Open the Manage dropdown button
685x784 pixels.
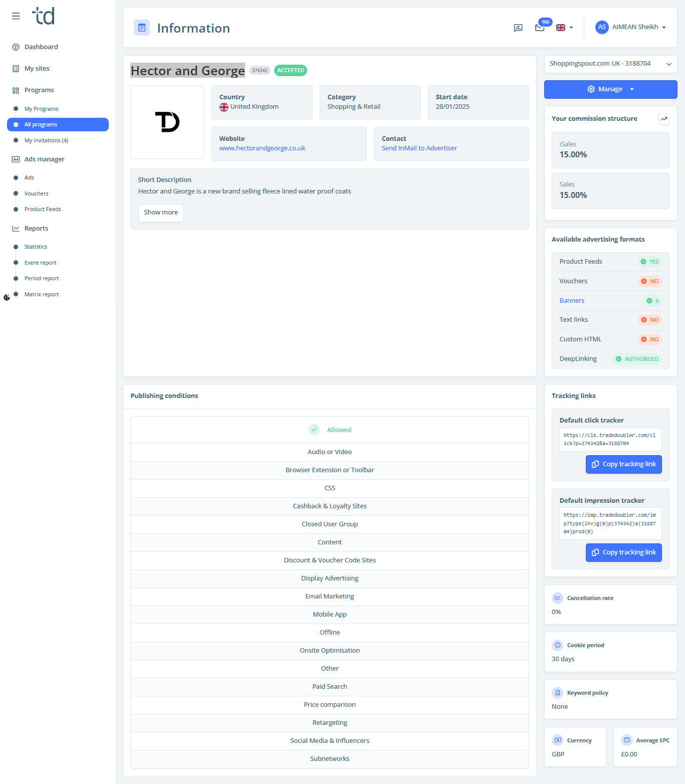pyautogui.click(x=610, y=89)
